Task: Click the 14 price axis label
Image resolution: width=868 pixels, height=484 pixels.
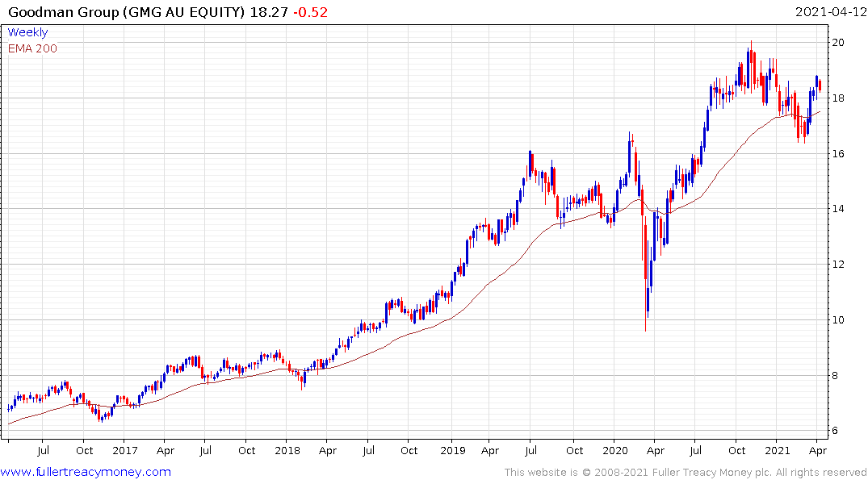Action: click(837, 209)
